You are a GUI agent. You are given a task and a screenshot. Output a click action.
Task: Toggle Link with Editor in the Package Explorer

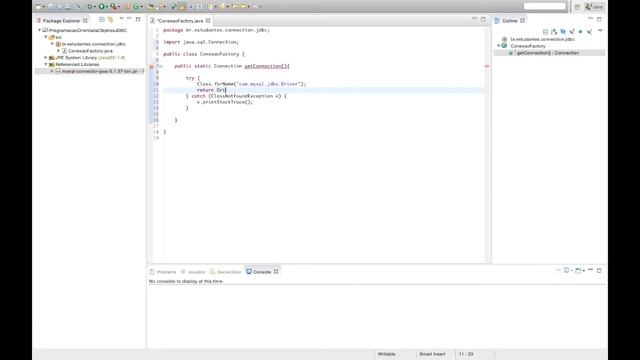[x=110, y=19]
